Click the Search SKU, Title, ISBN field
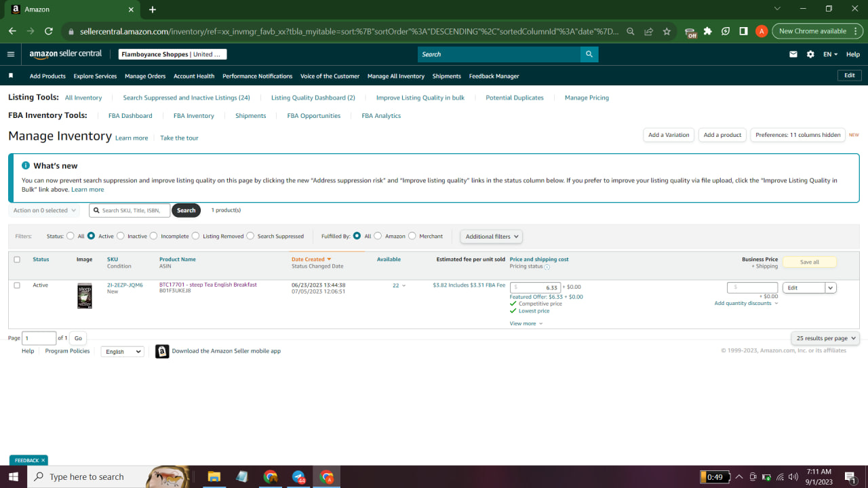868x488 pixels. tap(130, 210)
